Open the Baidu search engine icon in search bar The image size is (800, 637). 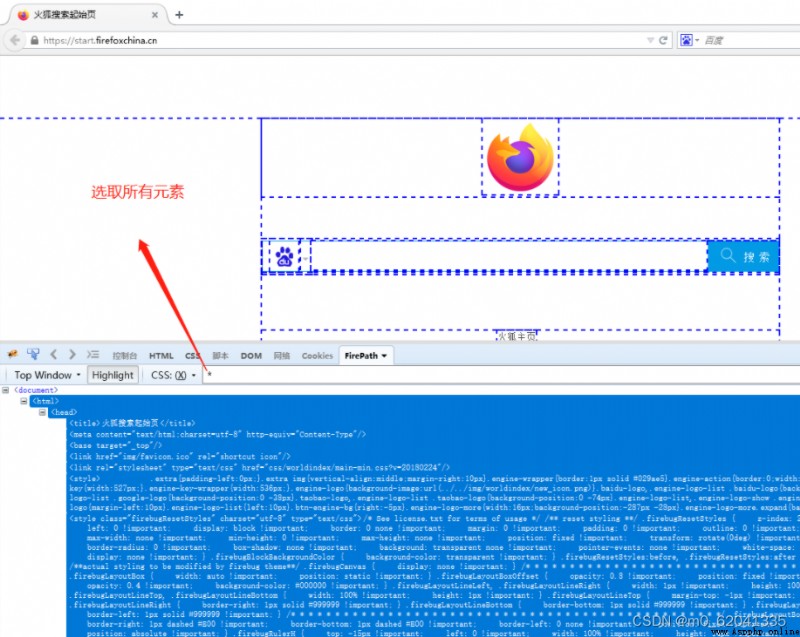pyautogui.click(x=687, y=40)
